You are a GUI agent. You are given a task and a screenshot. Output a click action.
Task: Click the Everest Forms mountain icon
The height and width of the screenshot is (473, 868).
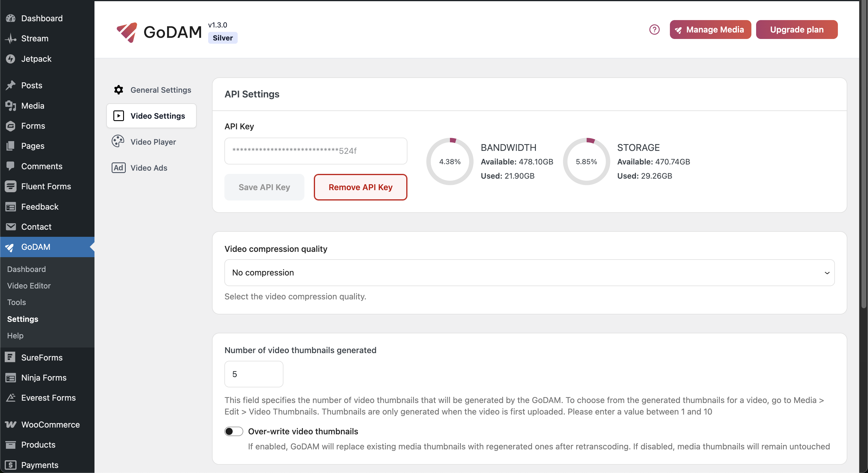(11, 397)
